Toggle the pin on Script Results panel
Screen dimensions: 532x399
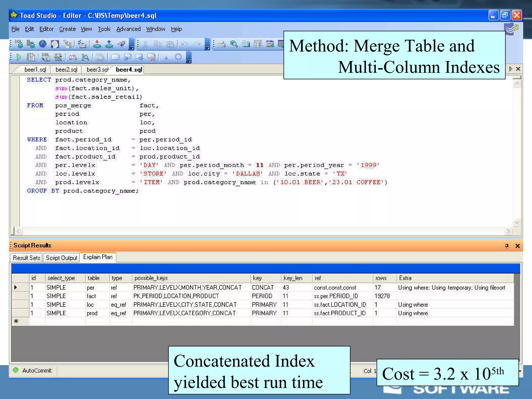click(x=507, y=246)
